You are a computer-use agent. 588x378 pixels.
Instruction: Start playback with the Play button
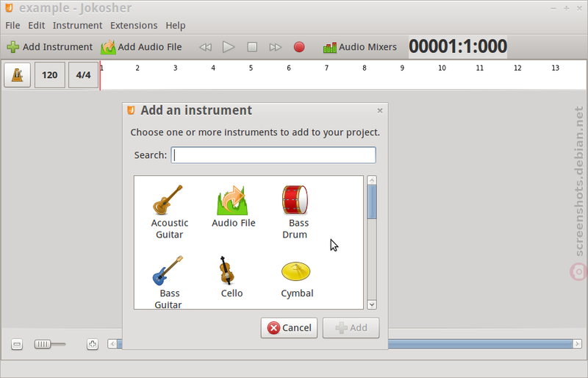coord(229,47)
